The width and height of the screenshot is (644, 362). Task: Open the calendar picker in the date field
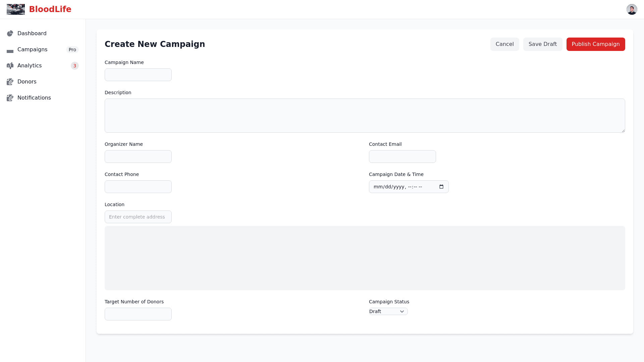pyautogui.click(x=441, y=187)
